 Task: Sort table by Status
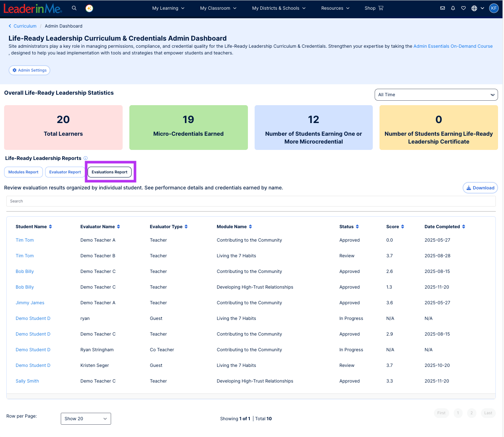coord(357,227)
